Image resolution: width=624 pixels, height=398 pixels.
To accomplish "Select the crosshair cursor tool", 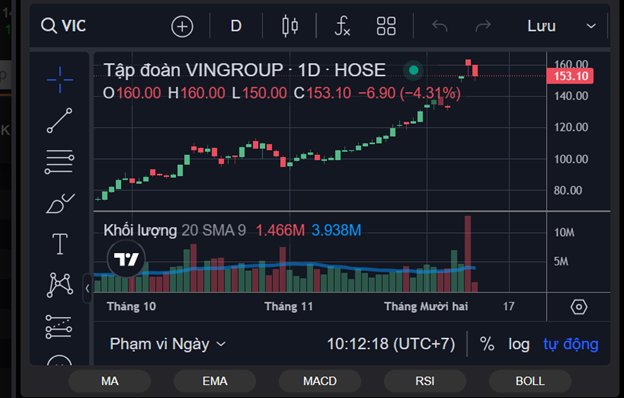I will point(60,80).
